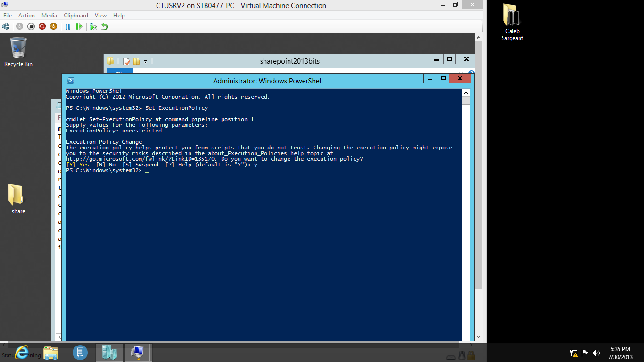Click the folder icon in sharepoint2013bits title bar
The image size is (644, 362).
[x=111, y=61]
